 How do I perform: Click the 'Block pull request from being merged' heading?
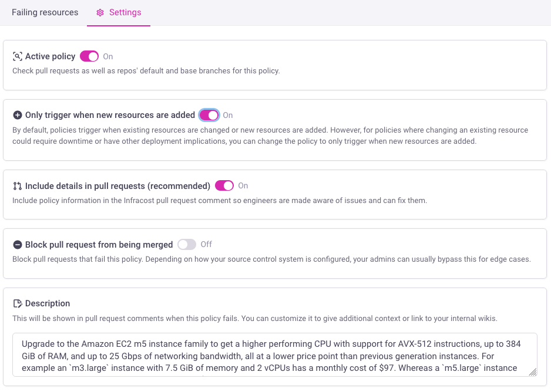[x=99, y=245]
